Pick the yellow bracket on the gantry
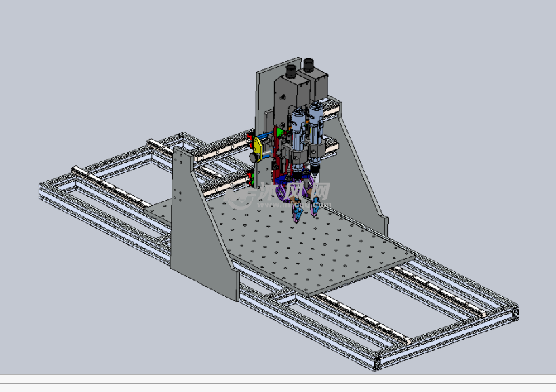The width and height of the screenshot is (556, 392). click(258, 149)
